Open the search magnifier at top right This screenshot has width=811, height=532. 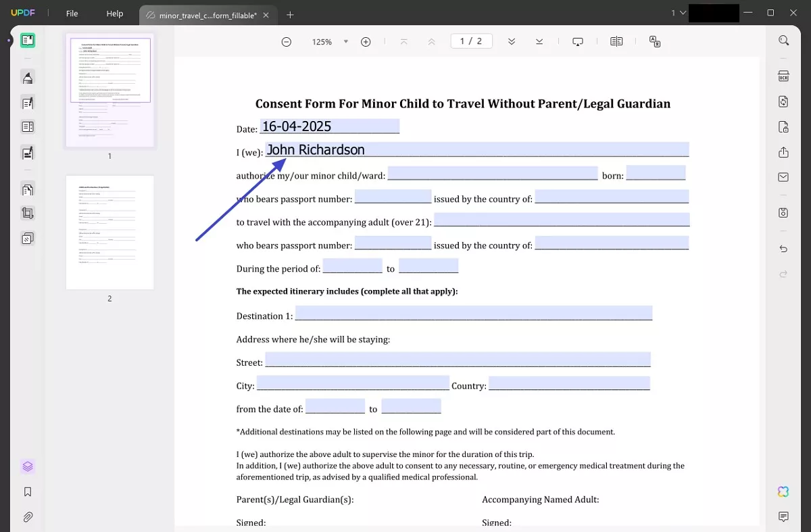[783, 41]
